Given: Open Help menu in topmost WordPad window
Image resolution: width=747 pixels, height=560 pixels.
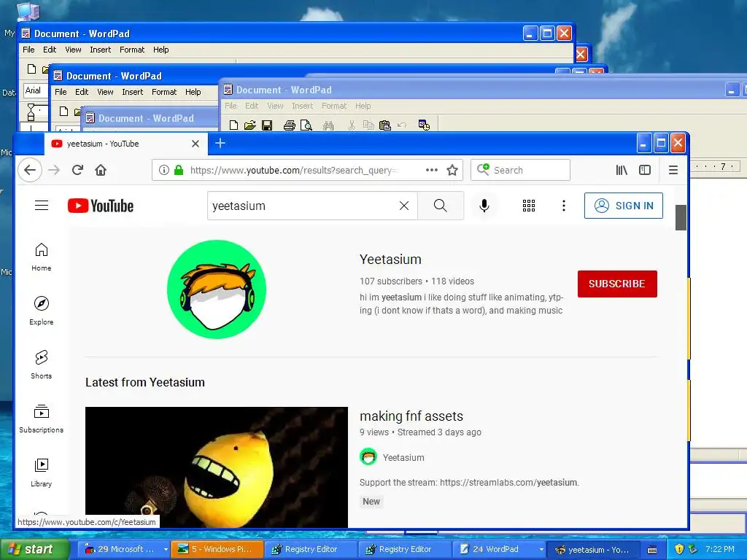Looking at the screenshot, I should (x=160, y=50).
